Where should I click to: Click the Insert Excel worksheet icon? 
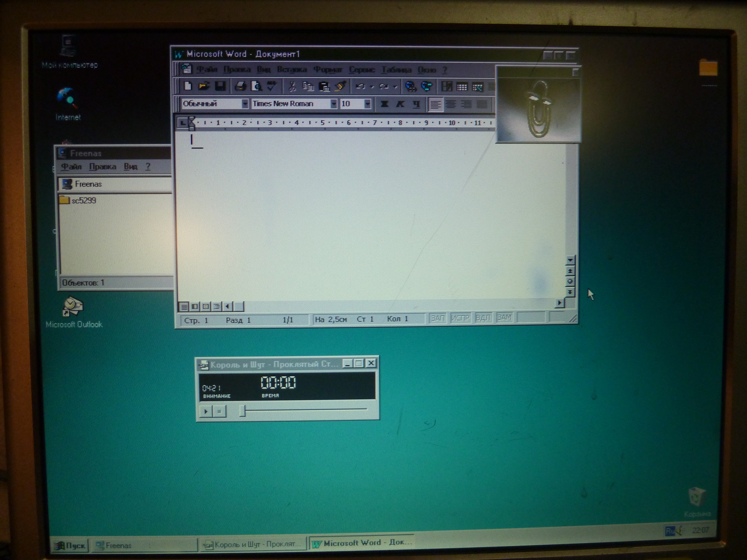pos(477,87)
